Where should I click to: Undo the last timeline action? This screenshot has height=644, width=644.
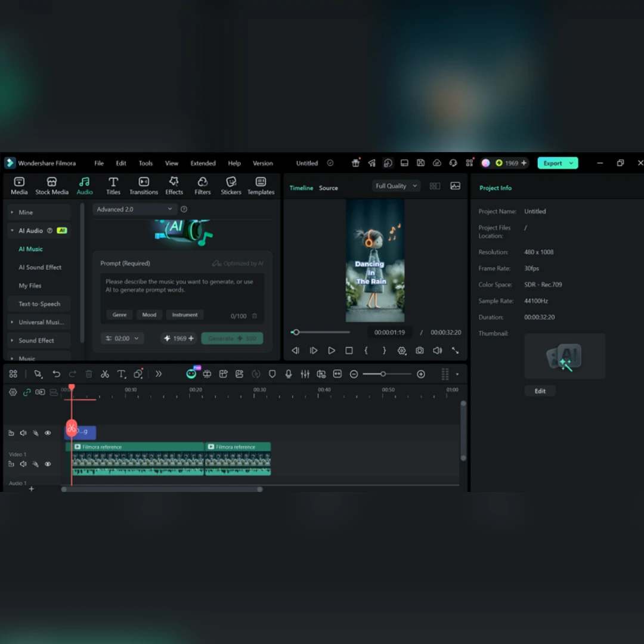tap(56, 374)
